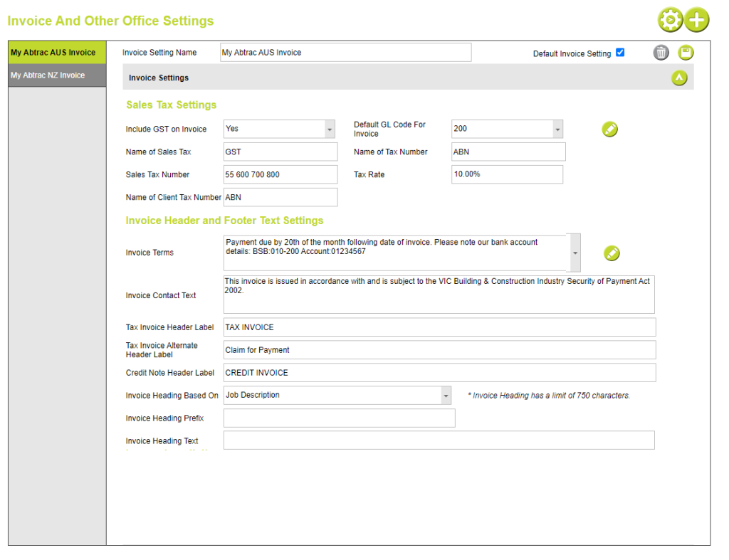
Task: Add a new invoice setting with plus icon
Action: pyautogui.click(x=697, y=20)
